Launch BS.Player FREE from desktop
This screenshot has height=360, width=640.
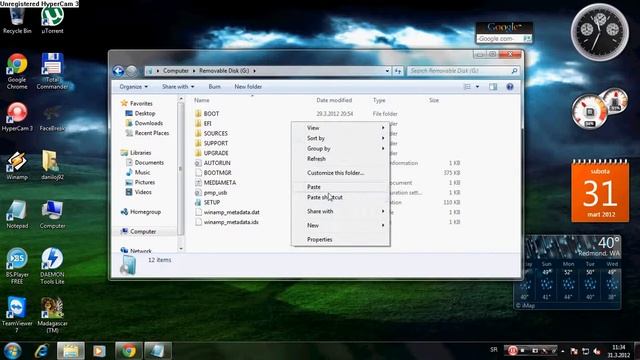[17, 266]
